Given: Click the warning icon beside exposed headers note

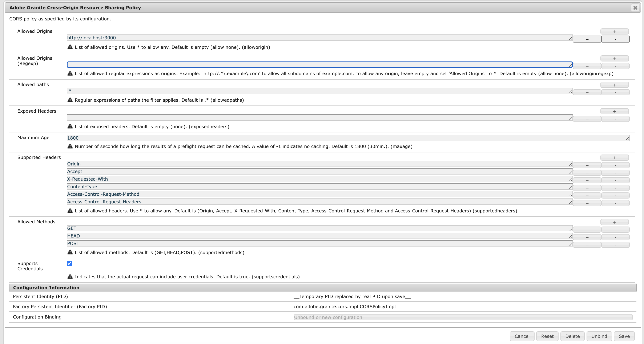Looking at the screenshot, I should tap(70, 126).
